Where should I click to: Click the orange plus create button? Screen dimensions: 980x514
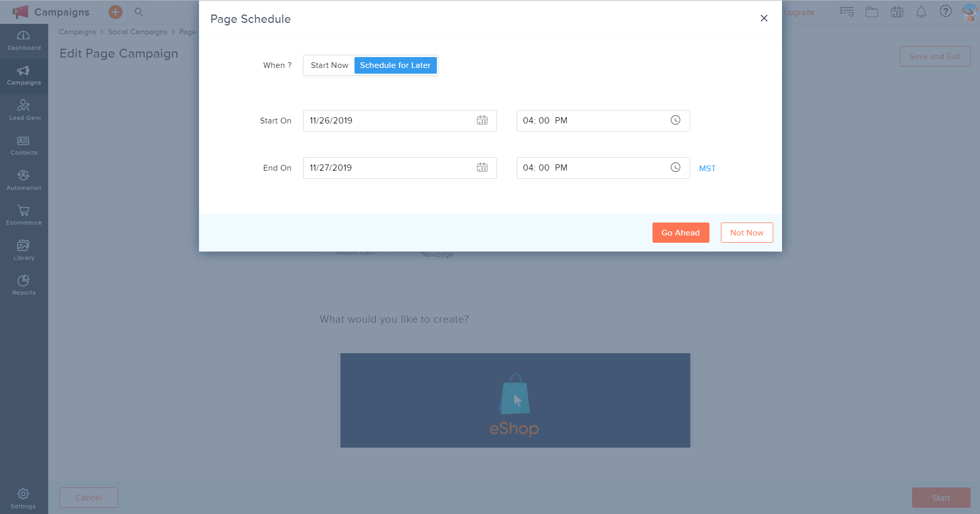116,12
